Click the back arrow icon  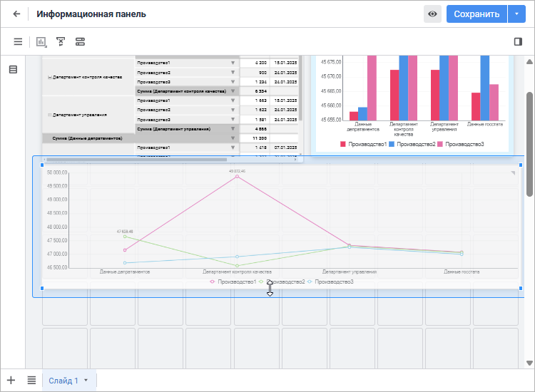pos(16,14)
